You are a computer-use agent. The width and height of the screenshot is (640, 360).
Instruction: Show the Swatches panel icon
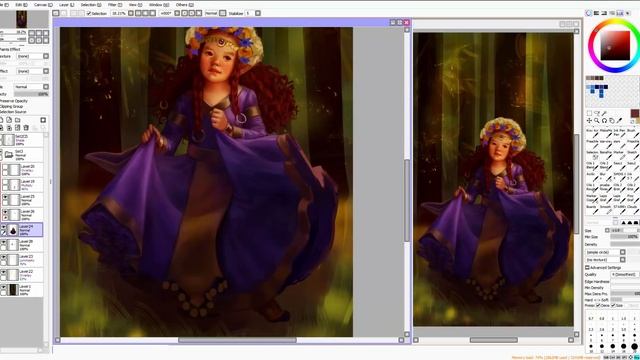point(620,13)
